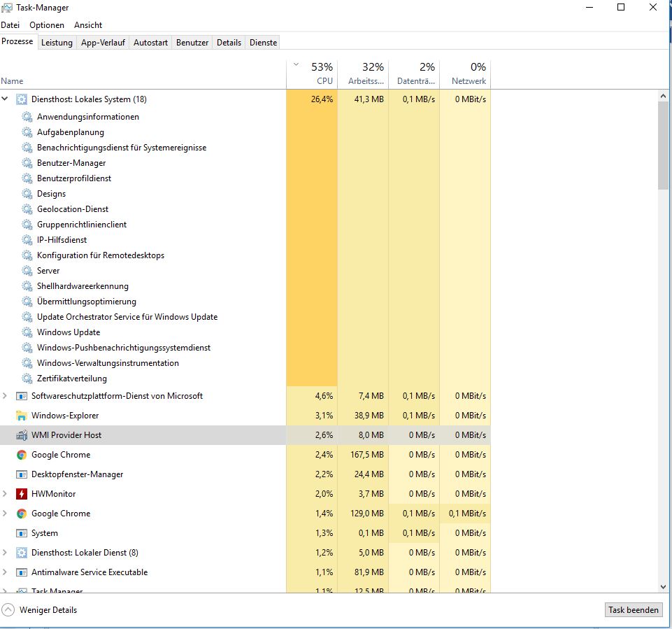Click the gear icon beside Windows Update service
Screen dimensions: 672x629
click(x=27, y=332)
